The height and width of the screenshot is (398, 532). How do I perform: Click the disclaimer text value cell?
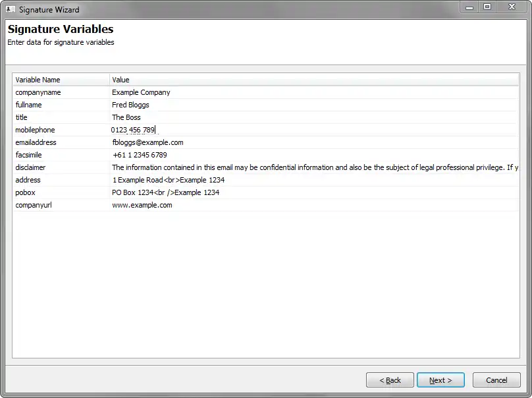point(314,168)
